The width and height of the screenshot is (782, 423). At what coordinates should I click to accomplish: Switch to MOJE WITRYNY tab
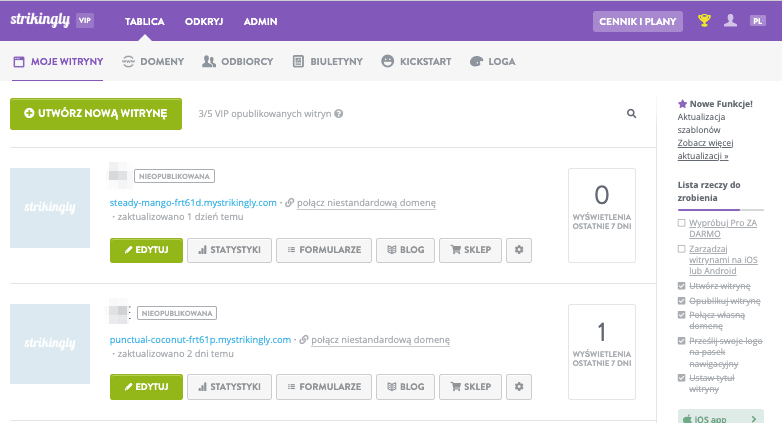click(58, 61)
